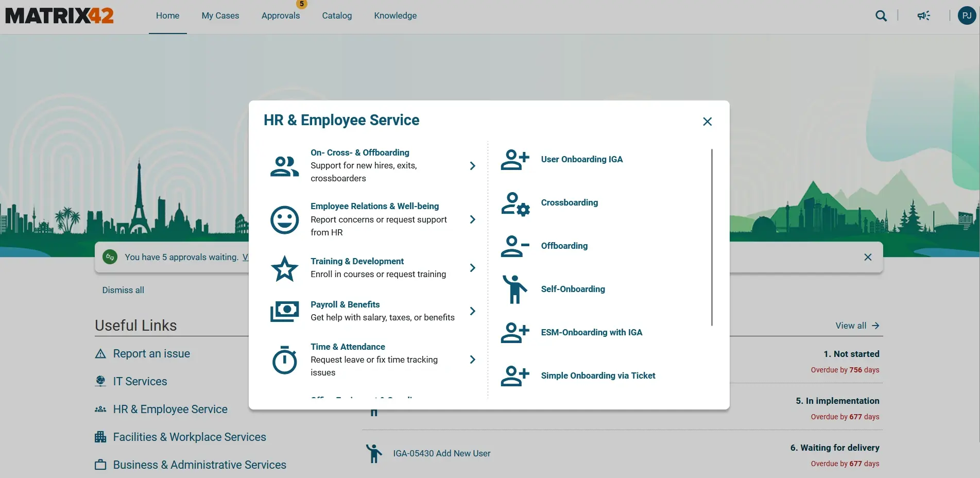This screenshot has width=980, height=478.
Task: Click the Time & Attendance stopwatch icon
Action: click(284, 360)
